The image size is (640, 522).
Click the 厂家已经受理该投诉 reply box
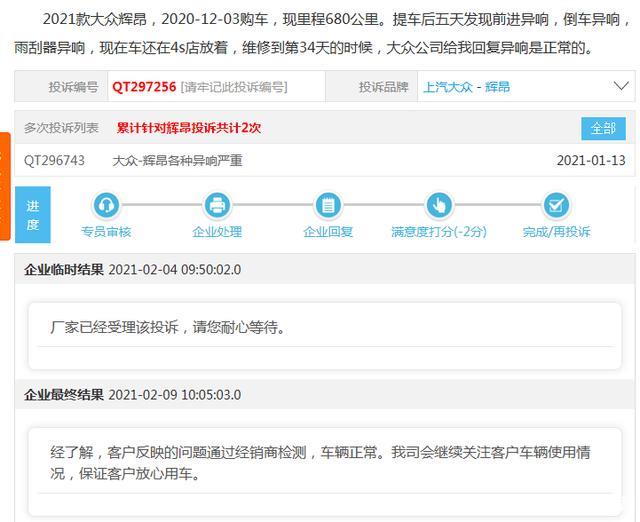coord(325,336)
